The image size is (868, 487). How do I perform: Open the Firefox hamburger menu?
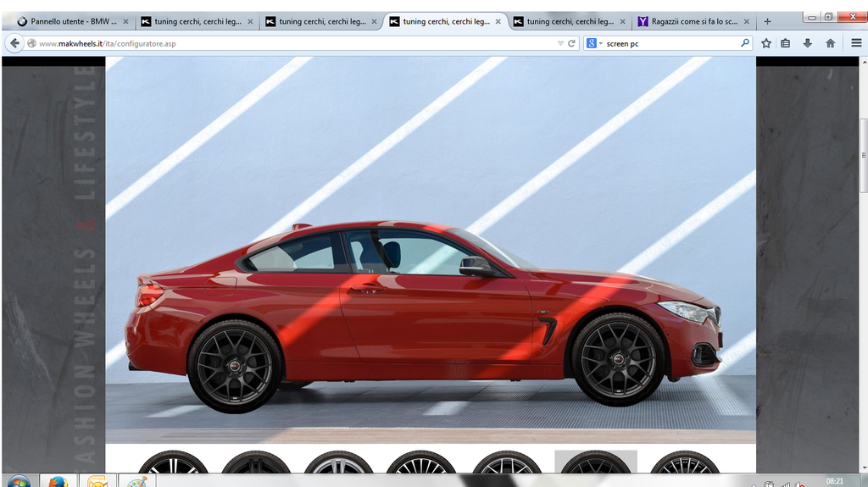856,43
